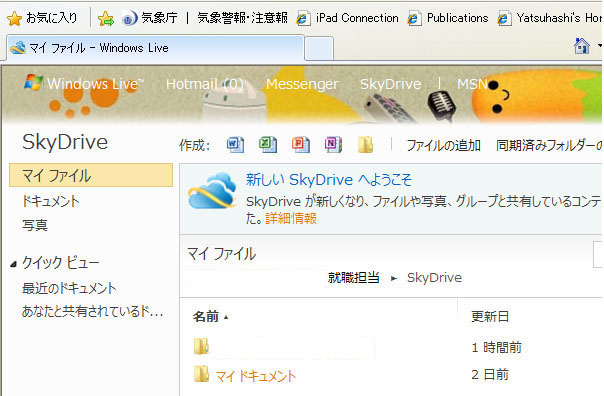Select the マイ ファイル - Windows Live tab

point(155,48)
